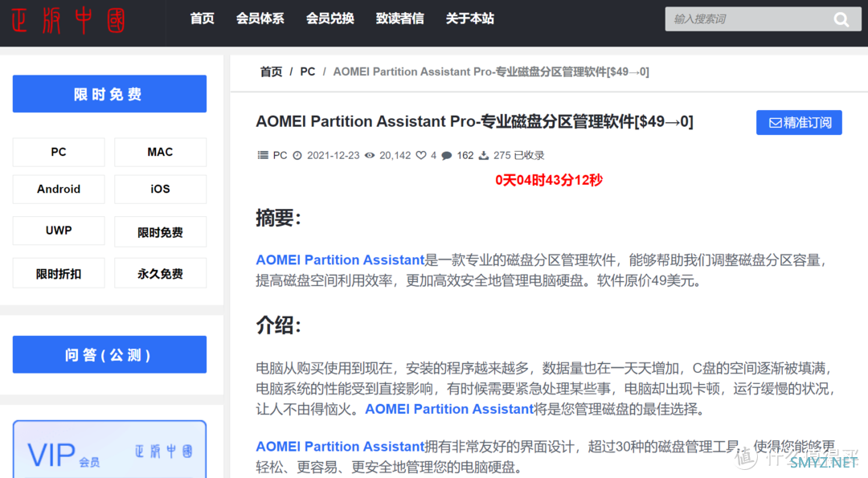The width and height of the screenshot is (868, 478).
Task: Select the iOS category button
Action: pyautogui.click(x=160, y=190)
